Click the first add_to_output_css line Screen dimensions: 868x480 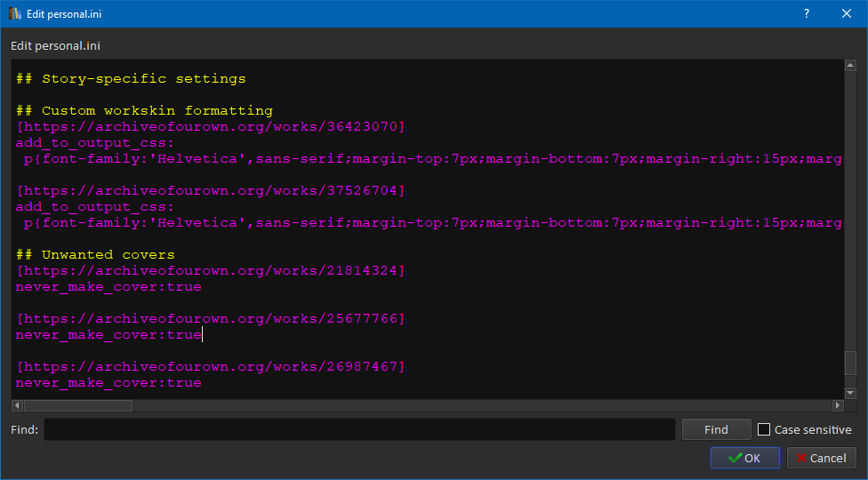(95, 143)
